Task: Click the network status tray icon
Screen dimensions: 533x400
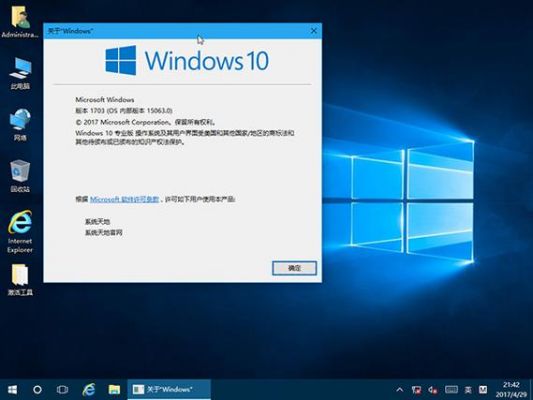Action: (416, 390)
